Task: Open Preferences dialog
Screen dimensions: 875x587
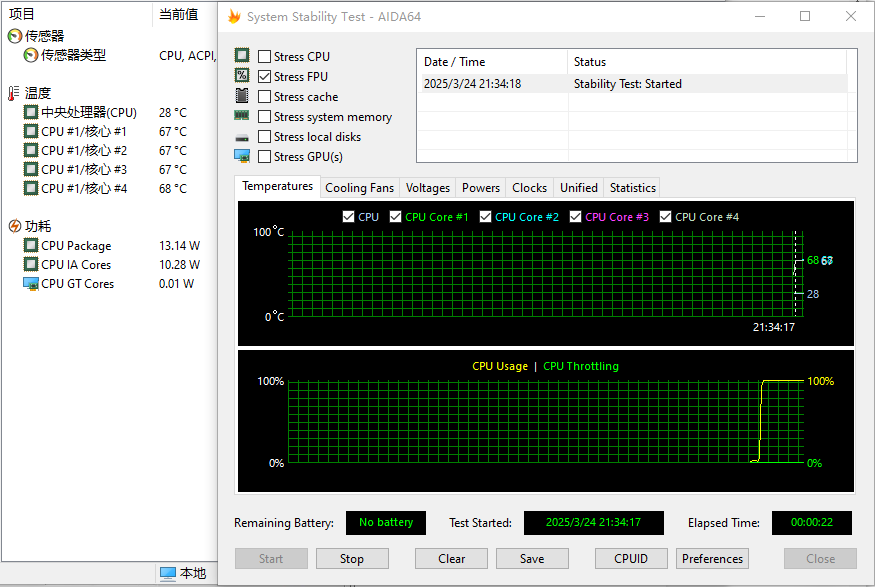Action: (712, 558)
